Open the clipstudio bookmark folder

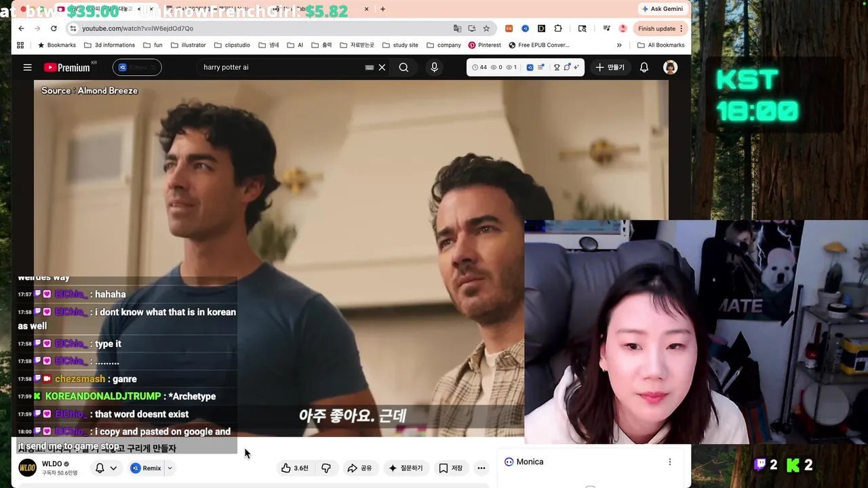point(232,45)
